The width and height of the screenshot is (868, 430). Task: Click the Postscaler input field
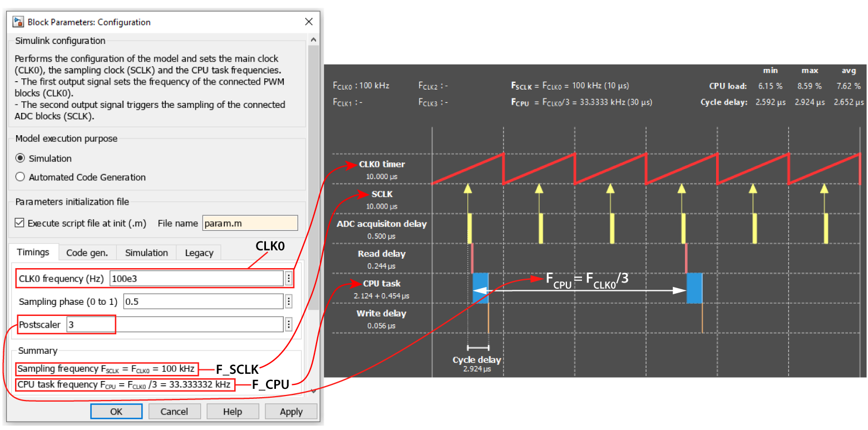point(174,324)
